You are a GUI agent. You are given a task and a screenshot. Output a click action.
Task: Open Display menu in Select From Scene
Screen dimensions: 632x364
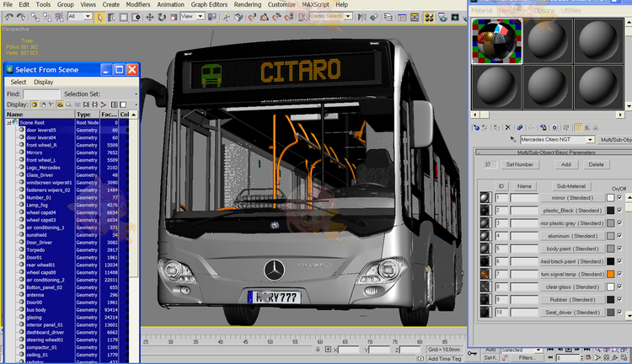tap(44, 83)
